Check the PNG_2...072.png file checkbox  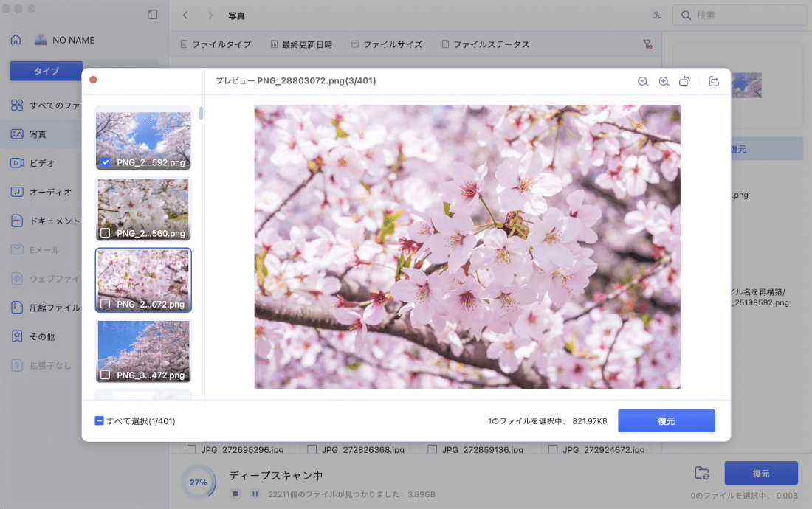tap(104, 302)
